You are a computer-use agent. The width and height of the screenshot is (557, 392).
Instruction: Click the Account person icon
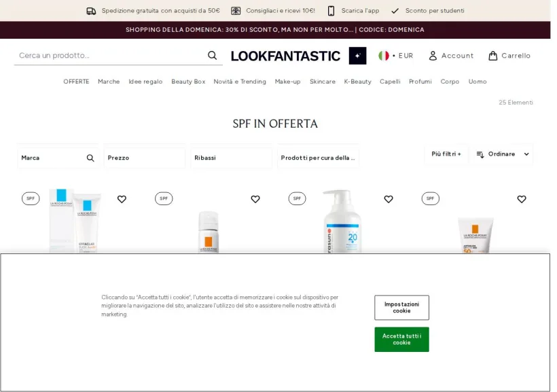[x=433, y=56]
